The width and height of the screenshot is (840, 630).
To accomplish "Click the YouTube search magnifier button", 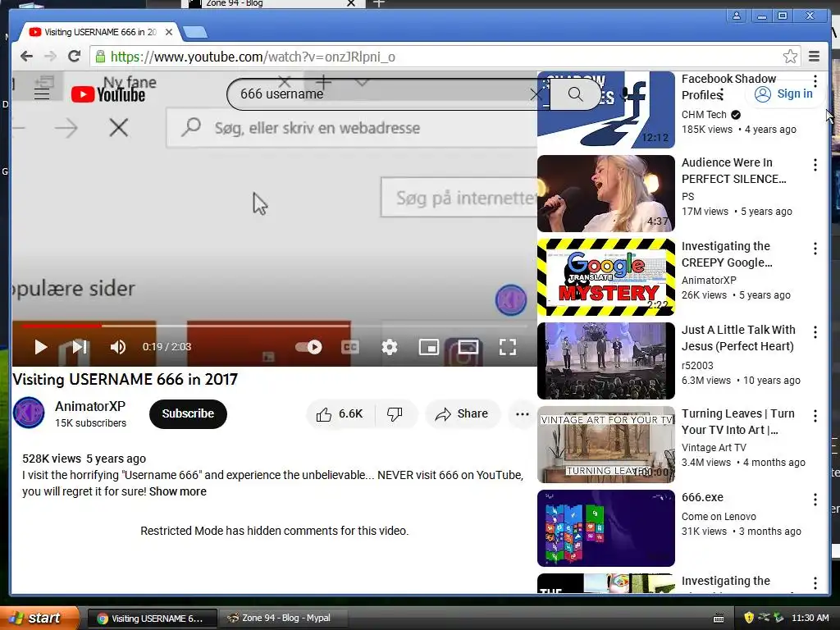I will [x=575, y=94].
